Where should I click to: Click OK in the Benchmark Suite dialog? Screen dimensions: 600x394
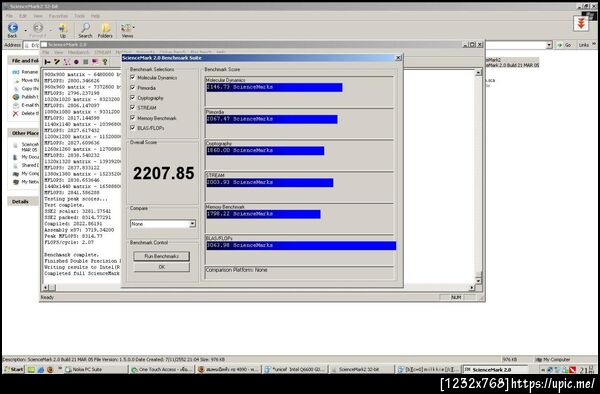(161, 267)
